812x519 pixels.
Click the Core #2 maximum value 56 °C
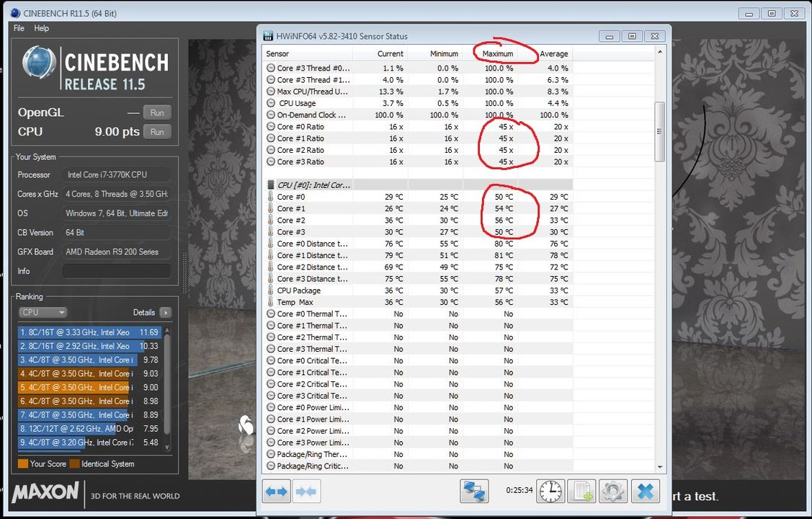(x=504, y=220)
